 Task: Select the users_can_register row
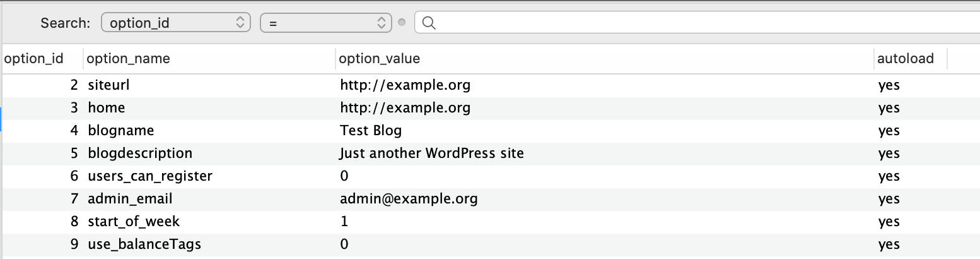(490, 176)
